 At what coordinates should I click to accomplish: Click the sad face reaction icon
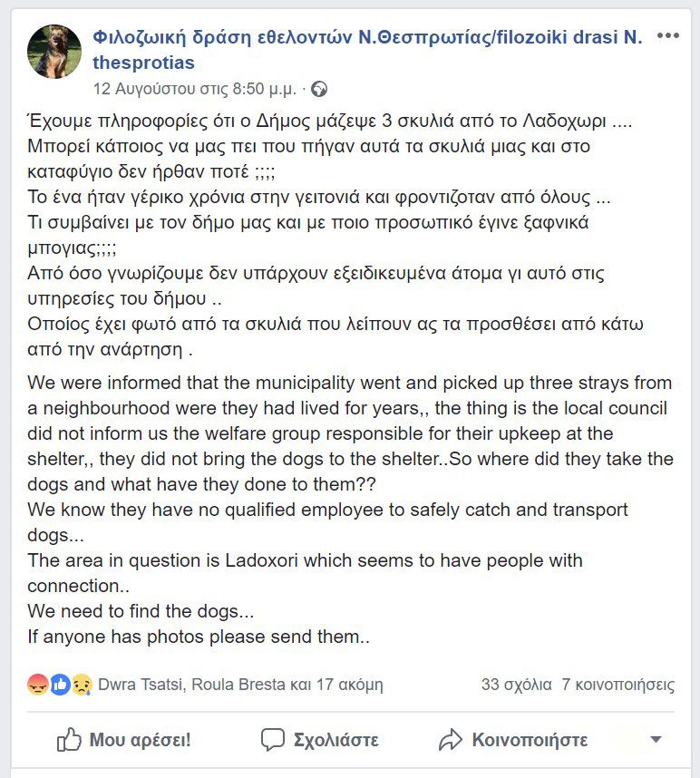point(82,684)
